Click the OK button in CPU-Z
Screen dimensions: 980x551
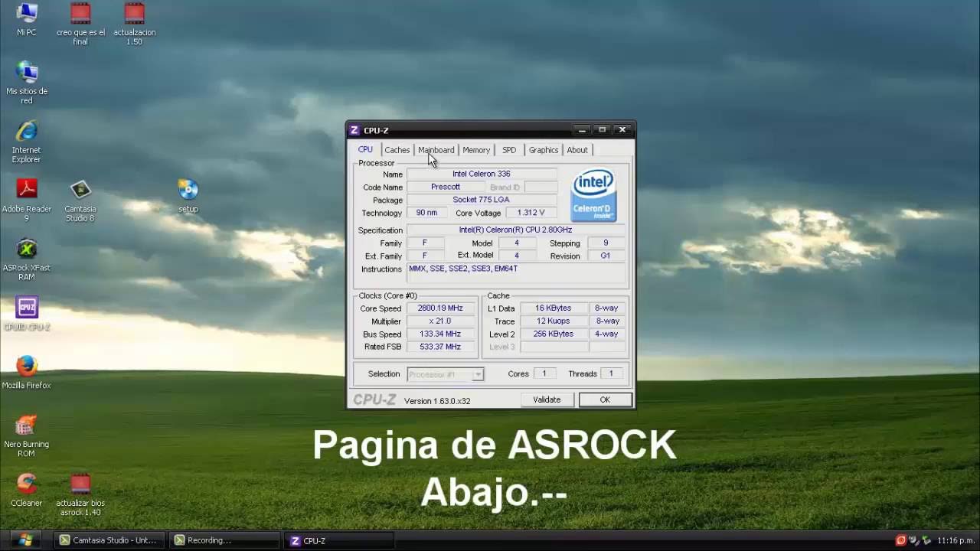pos(605,399)
